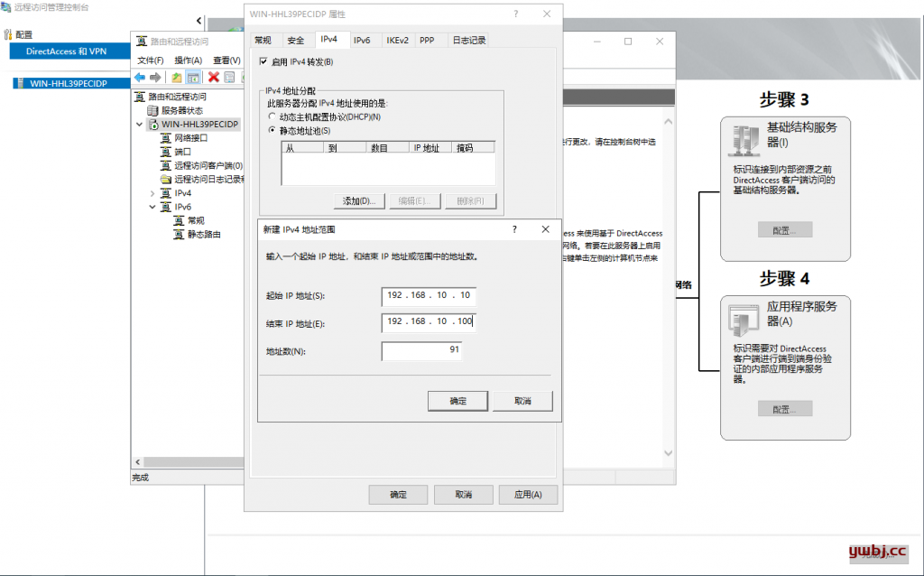Click the 从 column header in the address pool

[303, 147]
